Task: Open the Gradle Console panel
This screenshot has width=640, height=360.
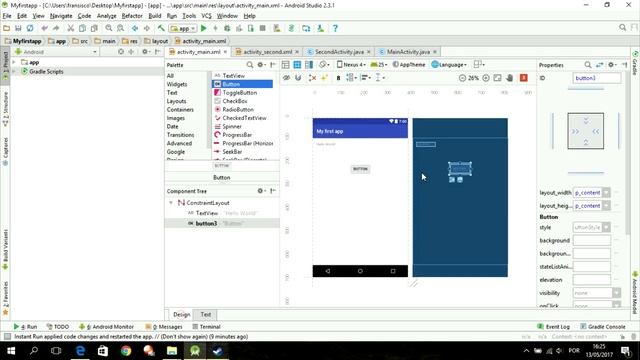Action: [602, 327]
